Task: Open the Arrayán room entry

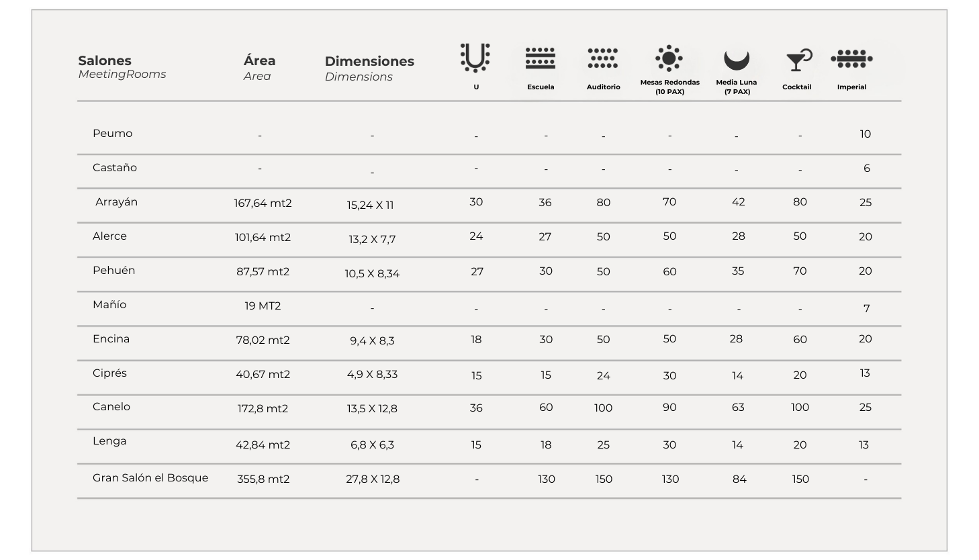Action: [116, 201]
